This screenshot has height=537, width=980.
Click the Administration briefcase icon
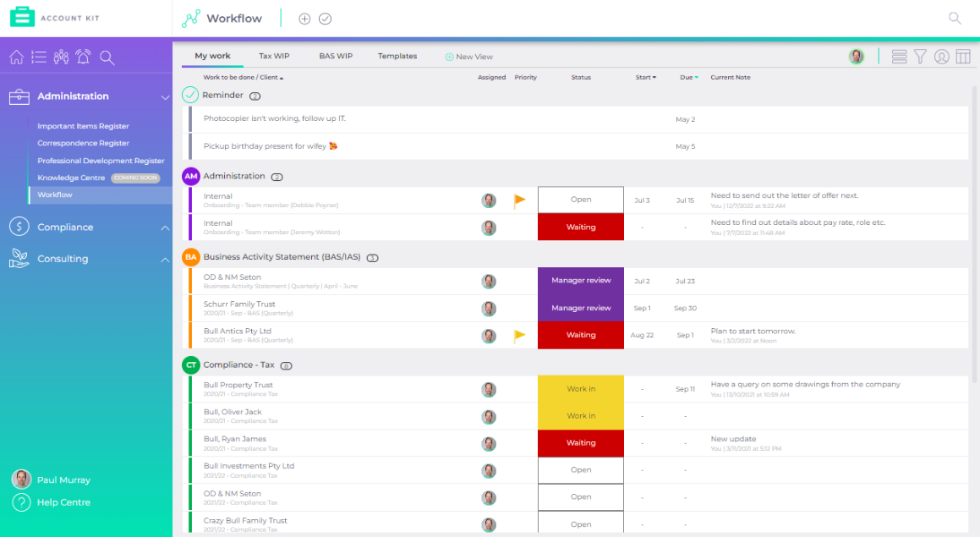[19, 96]
